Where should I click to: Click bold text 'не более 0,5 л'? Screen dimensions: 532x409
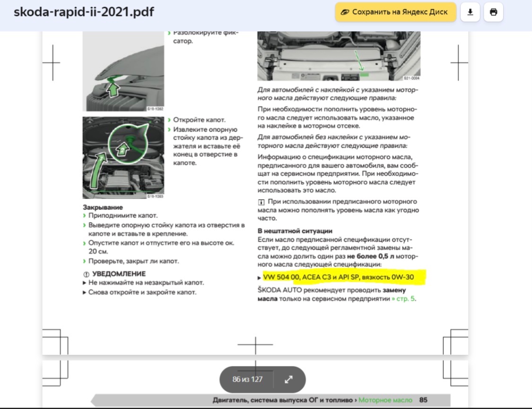tap(370, 256)
